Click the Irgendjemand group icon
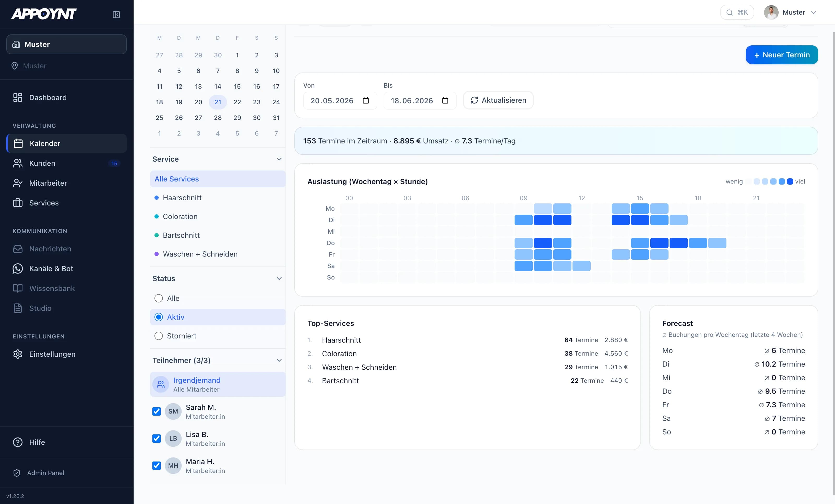This screenshot has width=835, height=504. pyautogui.click(x=161, y=384)
